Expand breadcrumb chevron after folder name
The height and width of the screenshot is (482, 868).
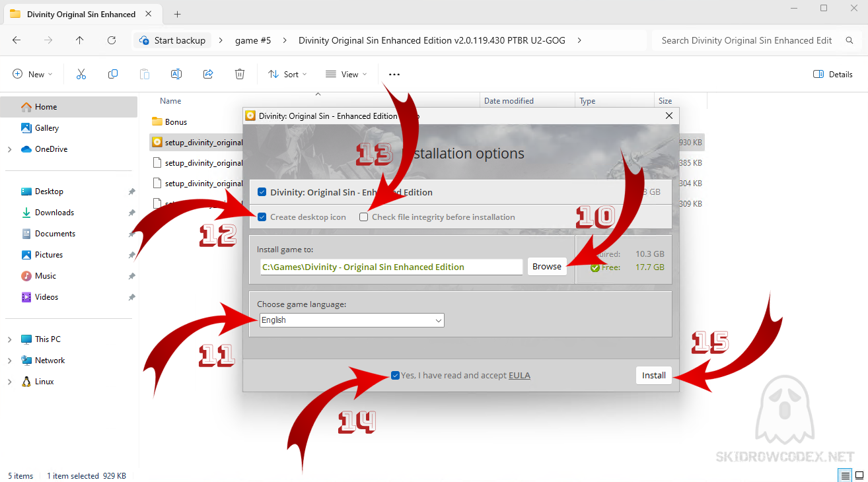(x=579, y=40)
